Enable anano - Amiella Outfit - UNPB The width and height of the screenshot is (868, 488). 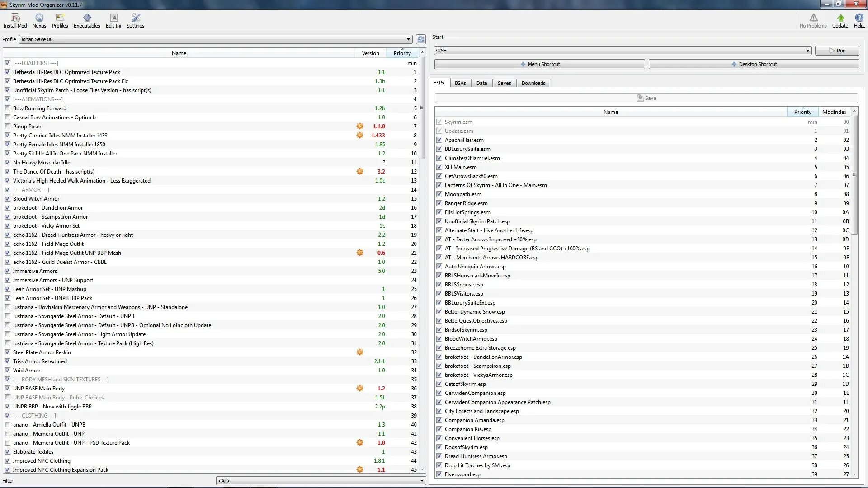[x=8, y=425]
